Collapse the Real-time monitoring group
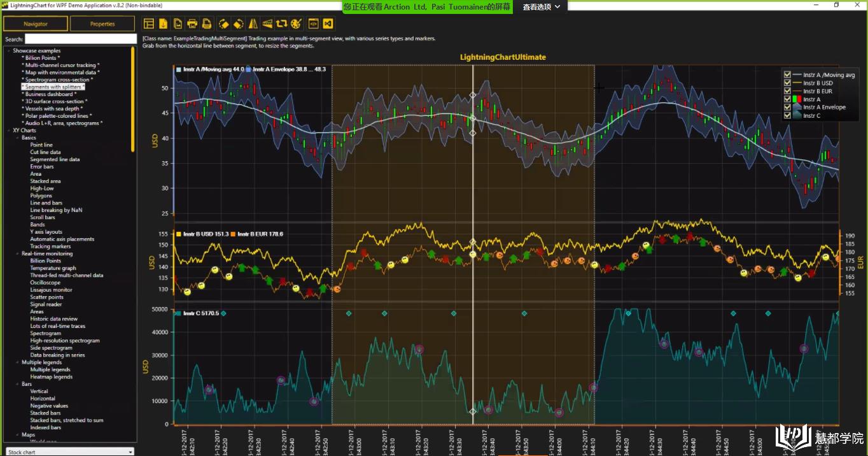The image size is (868, 456). coord(17,253)
